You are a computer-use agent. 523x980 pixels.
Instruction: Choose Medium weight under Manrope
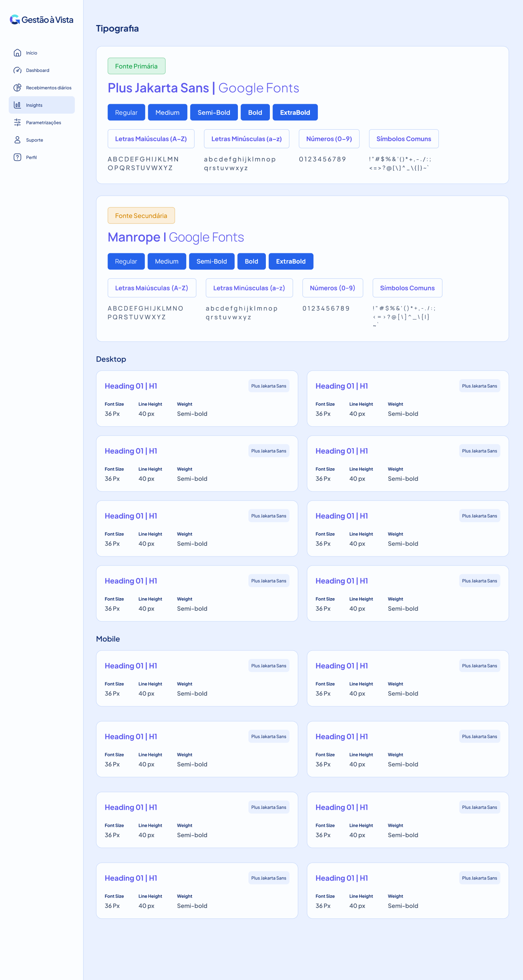tap(167, 261)
